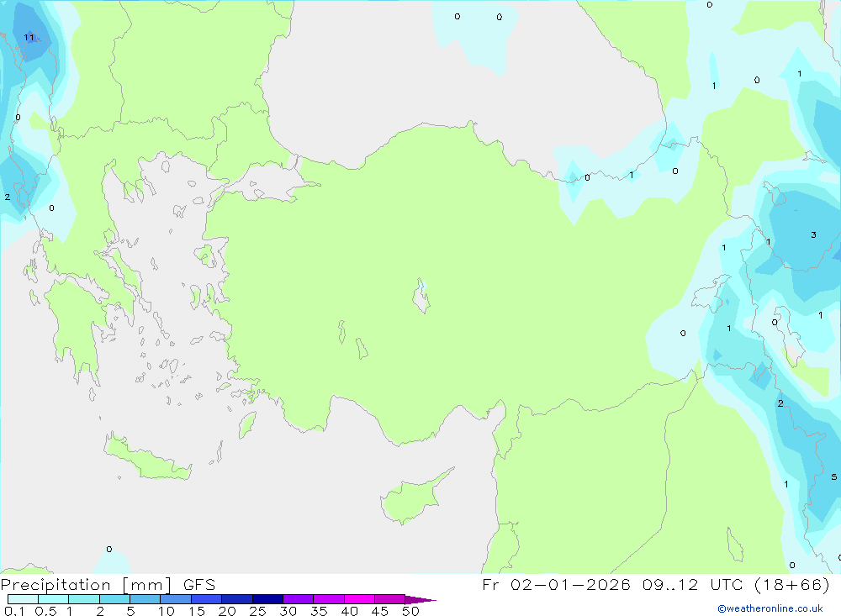Pick the 1–2 mm legend color
The height and width of the screenshot is (616, 841).
tap(84, 599)
